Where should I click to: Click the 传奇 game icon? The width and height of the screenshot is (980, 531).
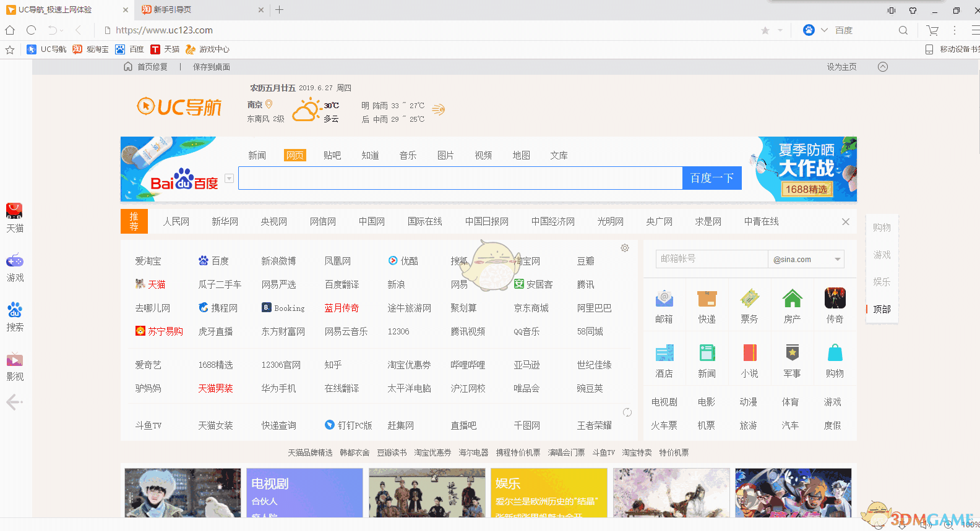[x=835, y=298]
